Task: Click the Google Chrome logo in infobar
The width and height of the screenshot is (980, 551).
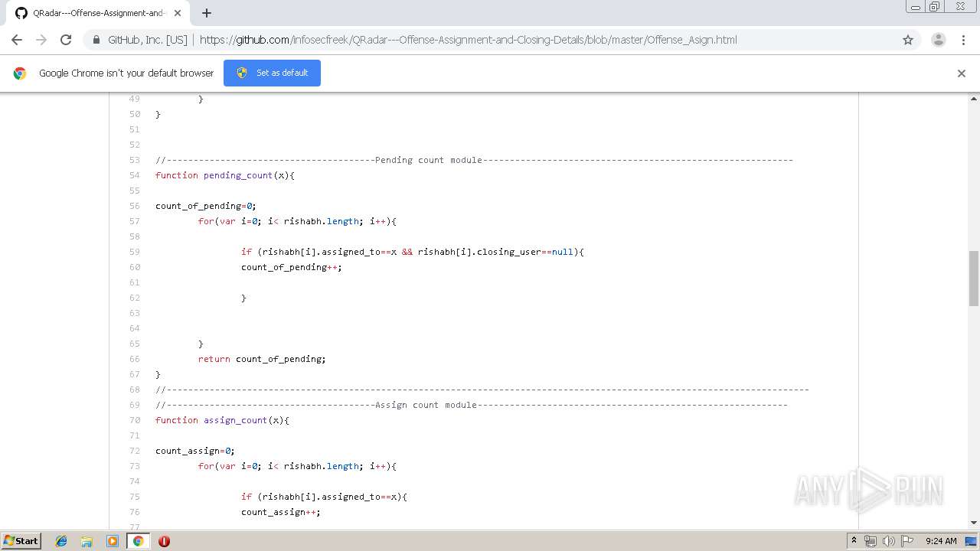Action: [20, 73]
